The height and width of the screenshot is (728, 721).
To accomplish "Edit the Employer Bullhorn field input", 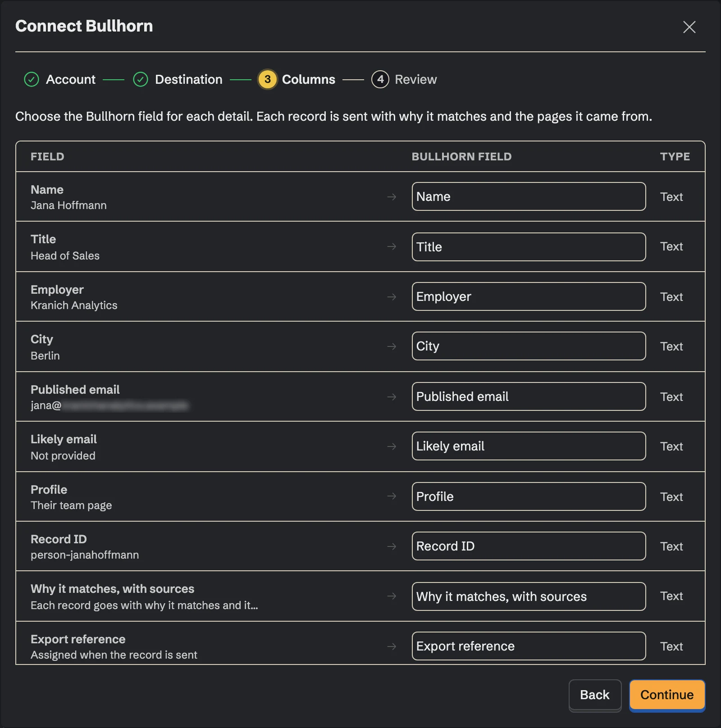I will pos(529,296).
